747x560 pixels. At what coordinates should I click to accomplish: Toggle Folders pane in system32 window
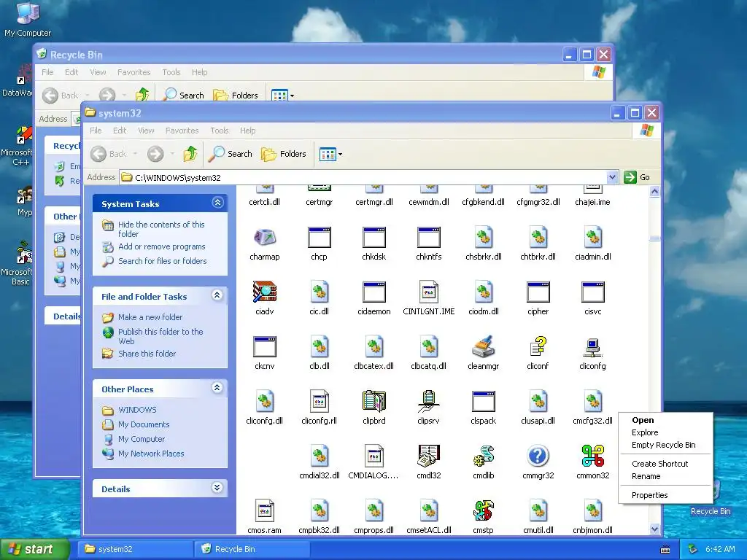pos(284,154)
